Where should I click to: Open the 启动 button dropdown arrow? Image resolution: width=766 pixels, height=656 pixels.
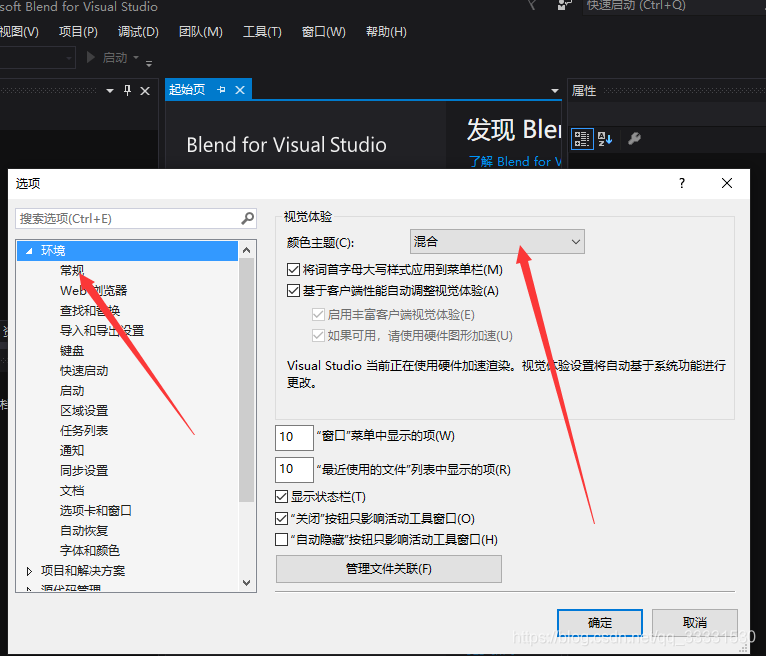[x=136, y=58]
